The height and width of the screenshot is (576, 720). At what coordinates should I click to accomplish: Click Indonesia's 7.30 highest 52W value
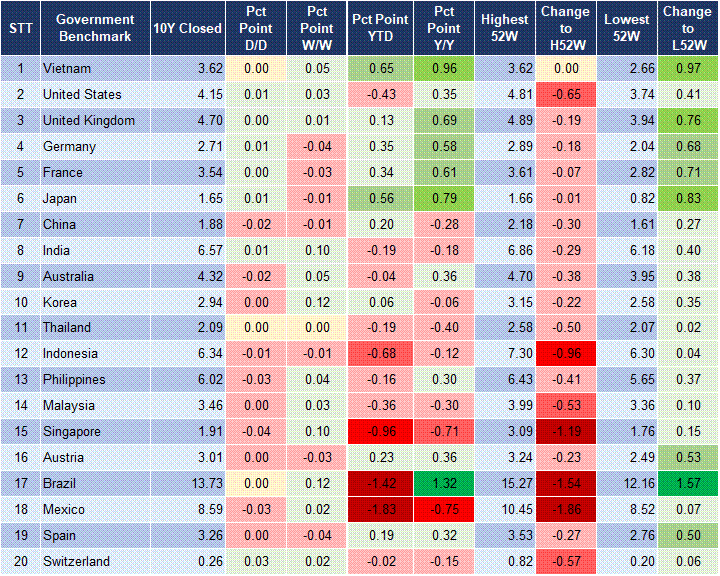click(x=504, y=354)
